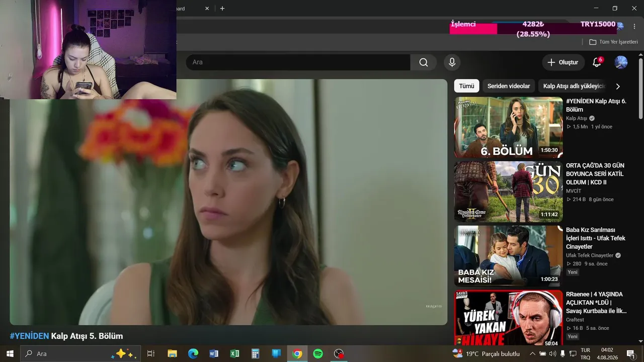Click the sparkle Copilot icon in taskbar search
The image size is (644, 362).
123,353
